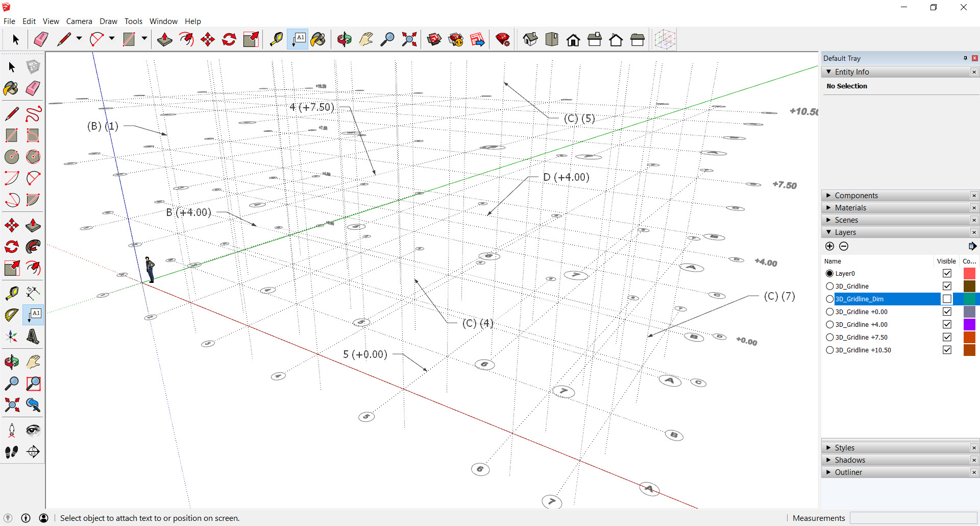Screen dimensions: 980x526
Task: Activate the Push/Pull tool
Action: point(164,38)
